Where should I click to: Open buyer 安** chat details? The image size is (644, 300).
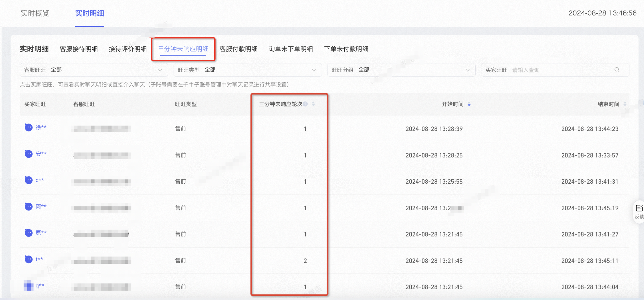click(x=41, y=154)
